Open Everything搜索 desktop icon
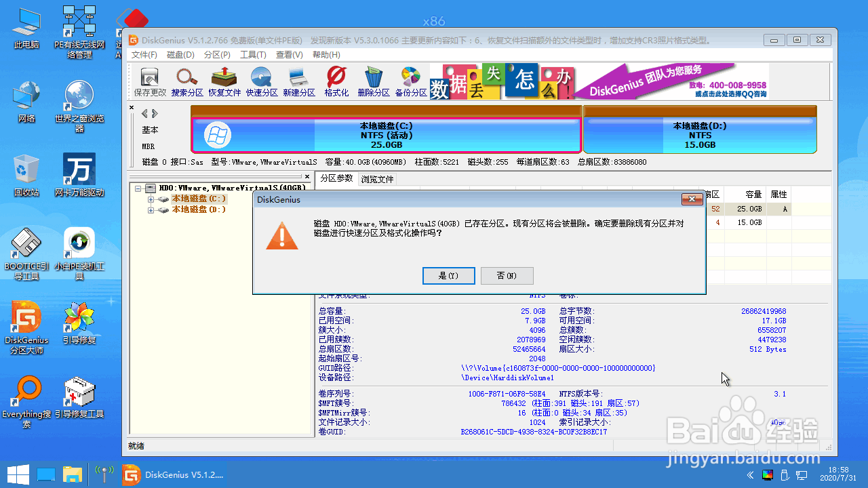Image resolution: width=868 pixels, height=488 pixels. [26, 402]
